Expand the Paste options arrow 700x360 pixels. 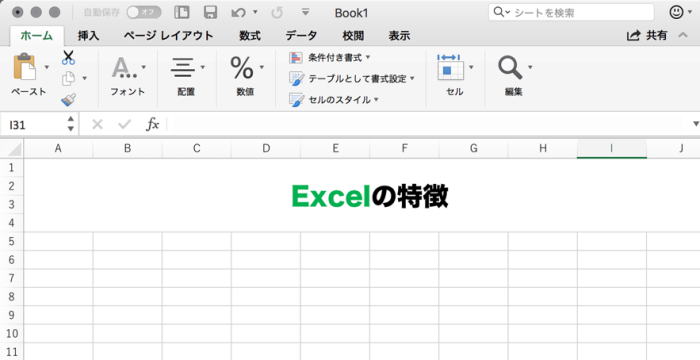46,67
